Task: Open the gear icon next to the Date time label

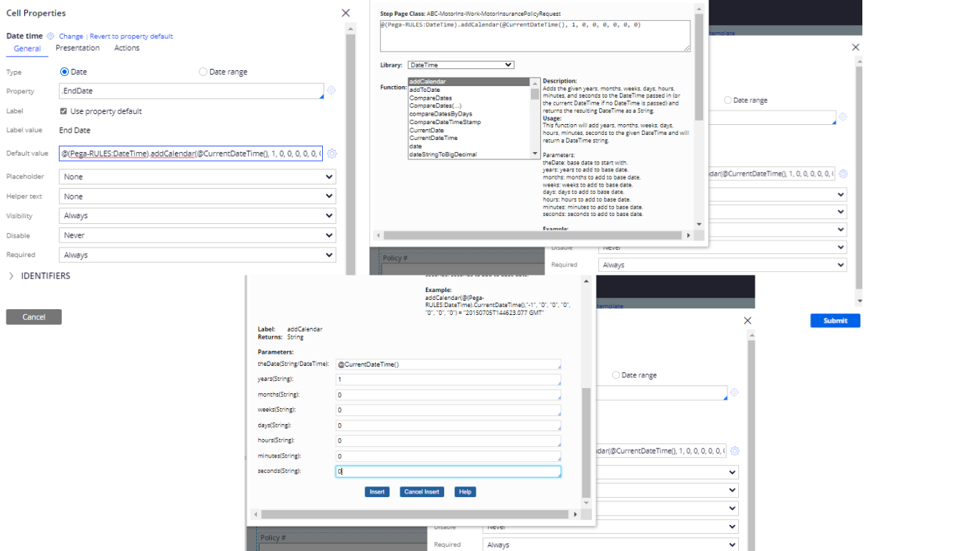Action: click(x=50, y=36)
